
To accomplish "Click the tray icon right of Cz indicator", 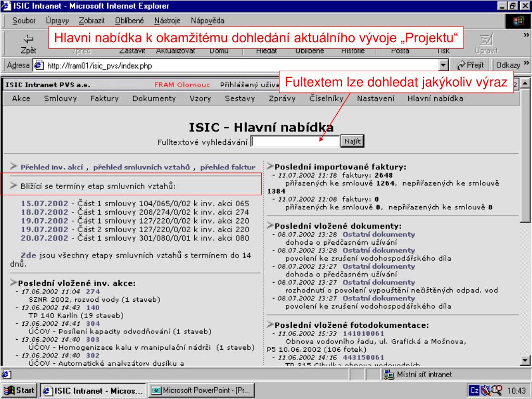I will (486, 391).
